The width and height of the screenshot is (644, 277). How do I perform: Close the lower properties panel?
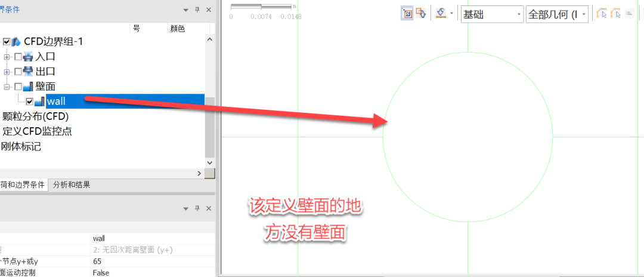click(209, 209)
